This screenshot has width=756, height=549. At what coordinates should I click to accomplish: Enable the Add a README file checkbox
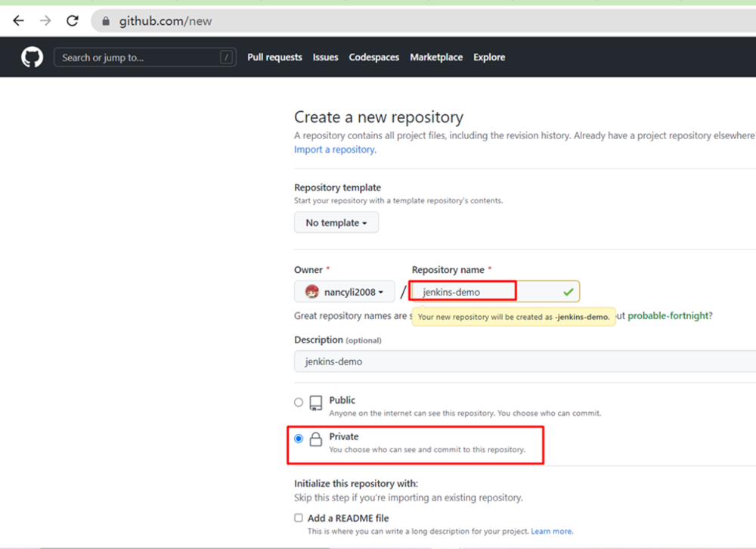pyautogui.click(x=299, y=518)
